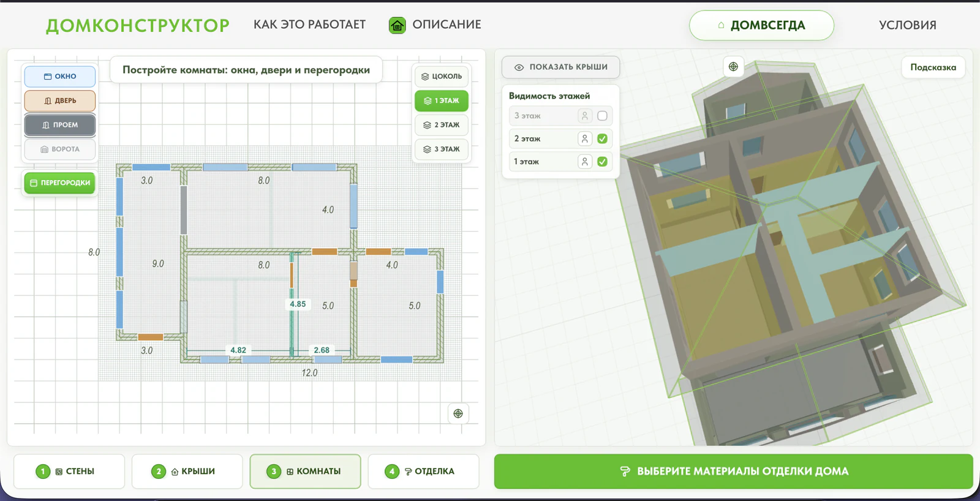Recenter the 2D plan with the target icon
This screenshot has width=980, height=501.
tap(458, 413)
